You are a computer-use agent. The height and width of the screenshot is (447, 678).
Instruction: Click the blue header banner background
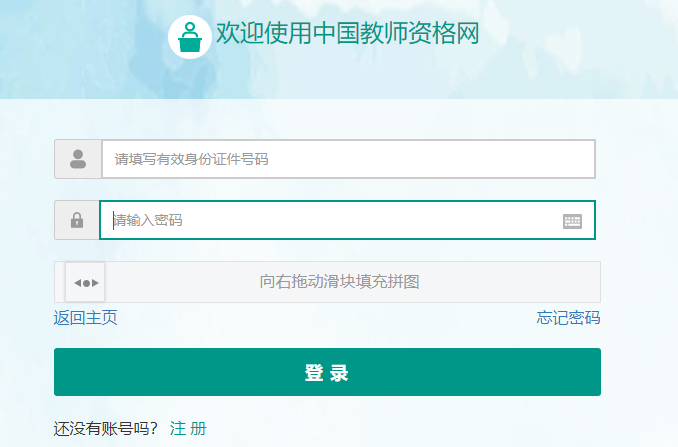click(580, 50)
